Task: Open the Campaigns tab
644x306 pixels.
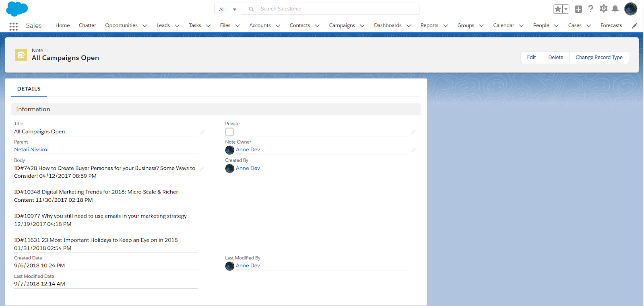Action: [342, 25]
